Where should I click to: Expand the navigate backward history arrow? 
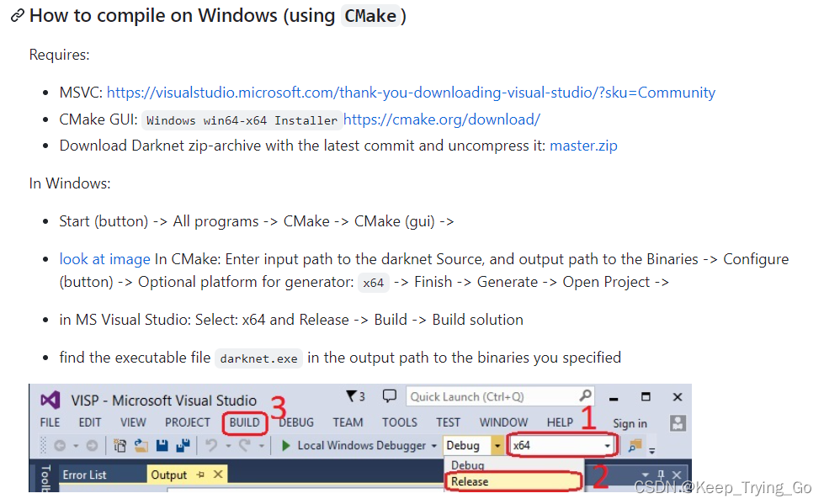(75, 445)
